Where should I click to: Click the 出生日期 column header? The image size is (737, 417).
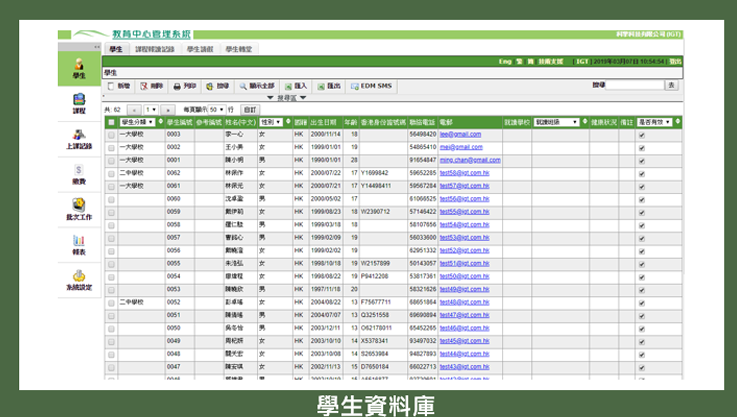click(x=323, y=122)
